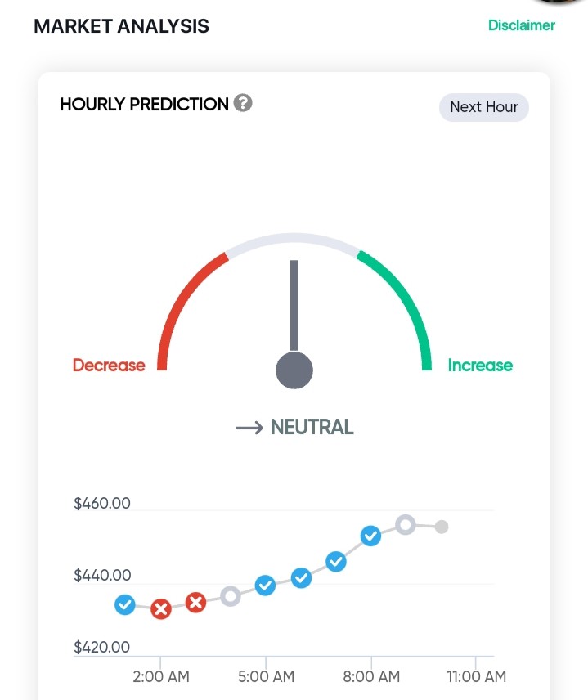The width and height of the screenshot is (588, 700).
Task: Tap the blue checkmark at 6:00 AM
Action: [302, 577]
